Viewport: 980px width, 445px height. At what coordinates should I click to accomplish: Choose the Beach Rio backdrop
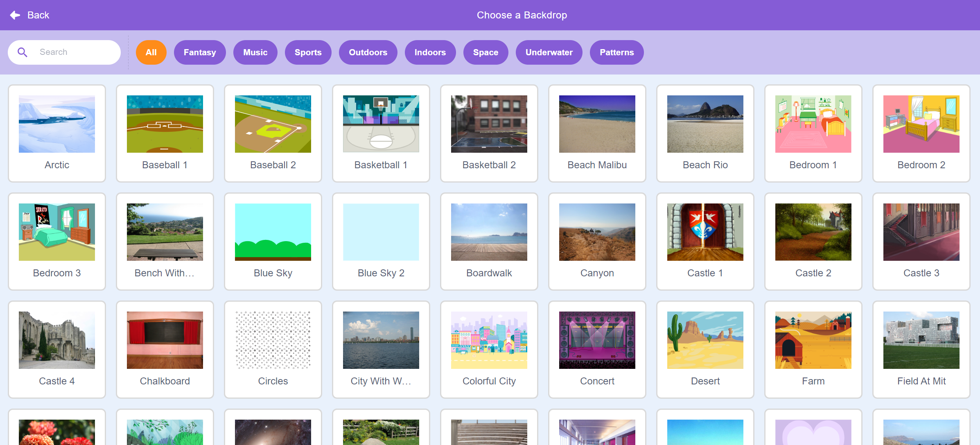(705, 133)
